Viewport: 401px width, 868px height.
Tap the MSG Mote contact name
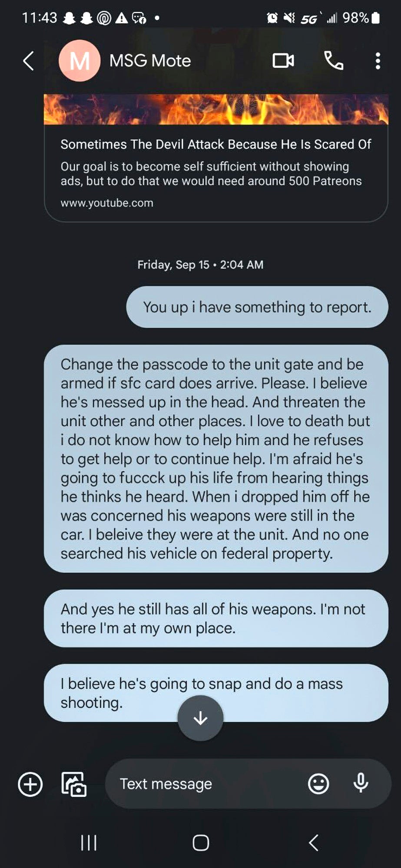pos(150,61)
